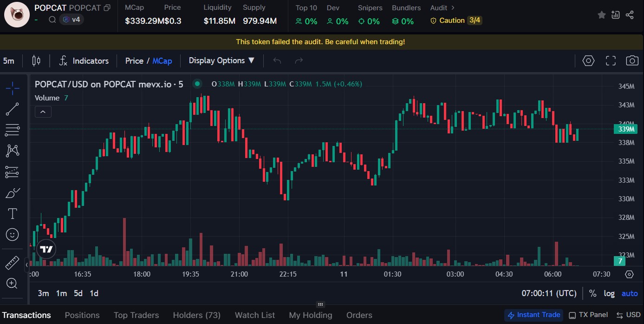Screen dimensions: 644x324
Task: Switch chart to Price view
Action: 134,61
